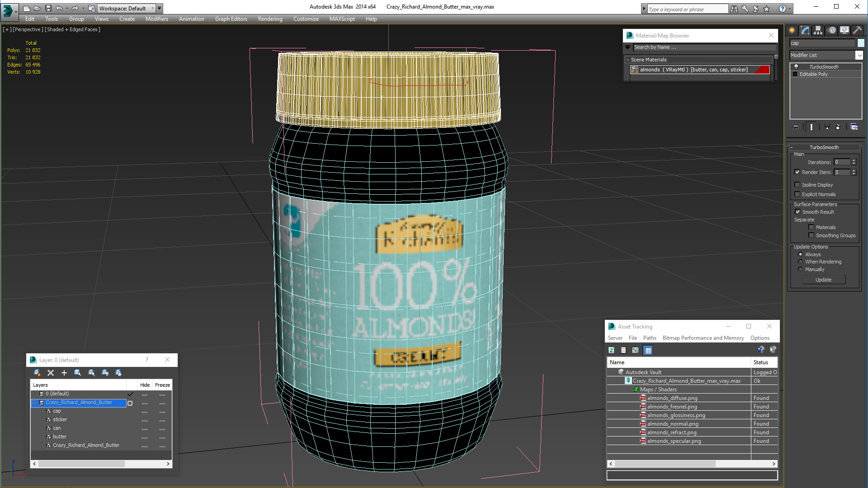The image size is (868, 488).
Task: Select Manually update option
Action: click(800, 269)
